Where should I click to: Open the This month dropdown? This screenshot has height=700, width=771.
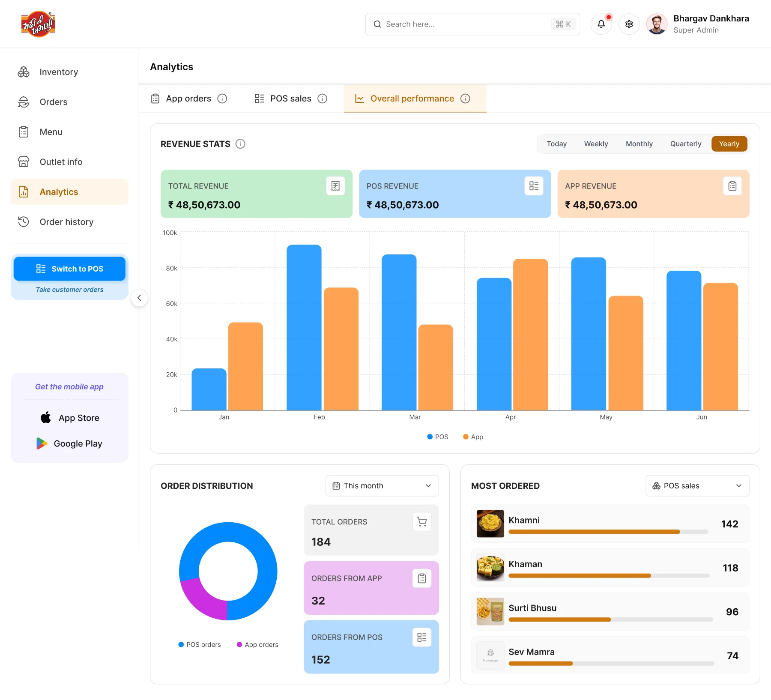pos(382,486)
